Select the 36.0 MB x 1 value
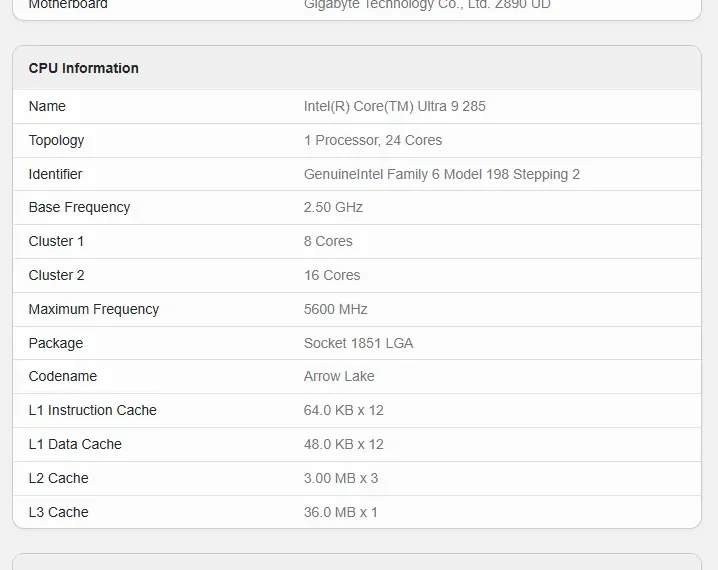 pos(340,512)
